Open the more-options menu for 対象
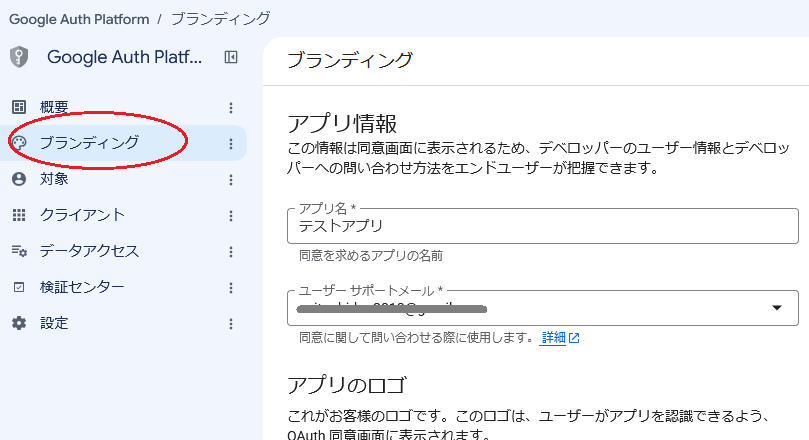This screenshot has width=809, height=440. (x=231, y=180)
